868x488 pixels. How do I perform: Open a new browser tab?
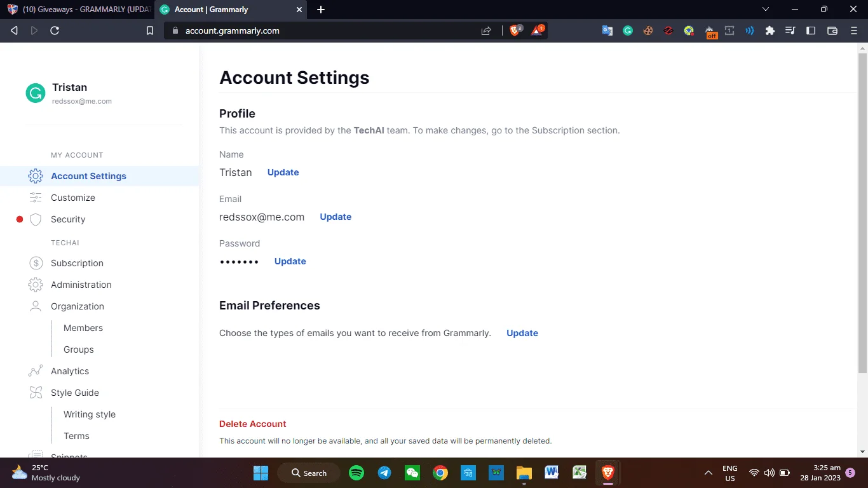click(x=321, y=10)
